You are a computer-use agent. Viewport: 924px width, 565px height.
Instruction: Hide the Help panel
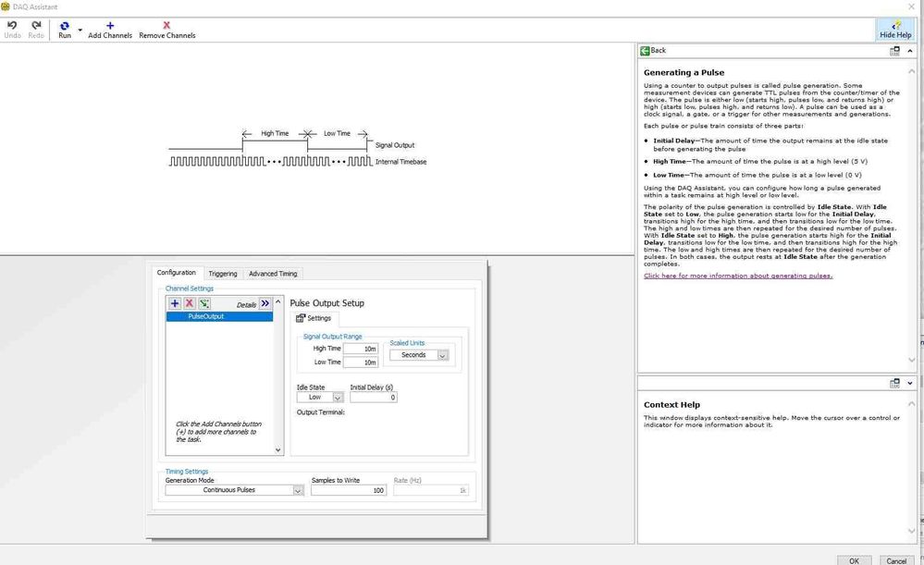coord(895,30)
